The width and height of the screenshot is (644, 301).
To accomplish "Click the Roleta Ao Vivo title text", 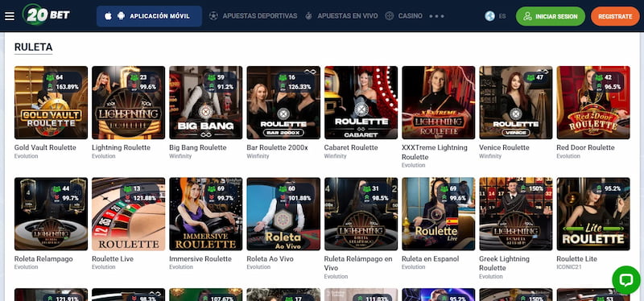I will (x=270, y=259).
